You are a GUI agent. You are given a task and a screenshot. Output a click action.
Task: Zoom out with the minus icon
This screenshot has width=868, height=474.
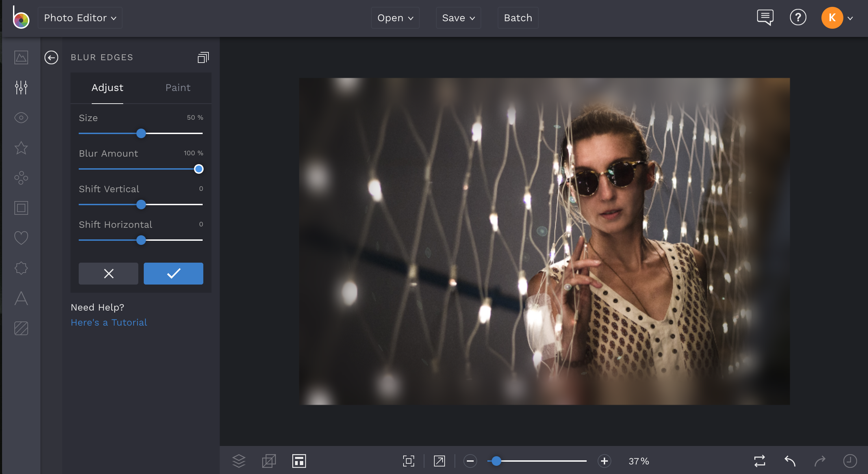pyautogui.click(x=470, y=461)
